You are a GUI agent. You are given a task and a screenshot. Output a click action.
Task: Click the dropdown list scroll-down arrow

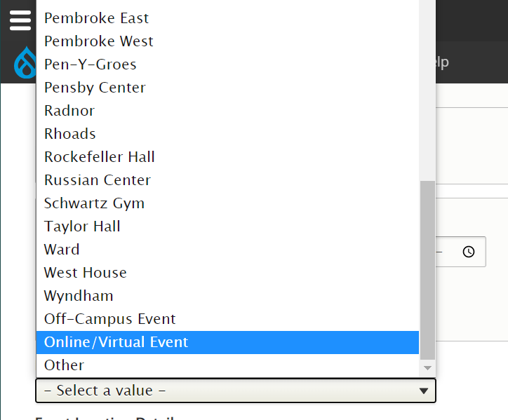pyautogui.click(x=427, y=367)
